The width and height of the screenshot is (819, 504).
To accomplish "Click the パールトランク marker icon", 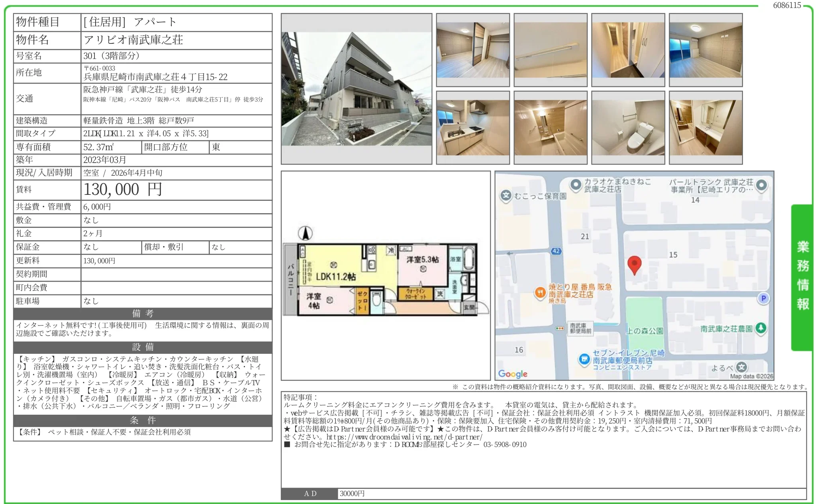I will click(761, 185).
